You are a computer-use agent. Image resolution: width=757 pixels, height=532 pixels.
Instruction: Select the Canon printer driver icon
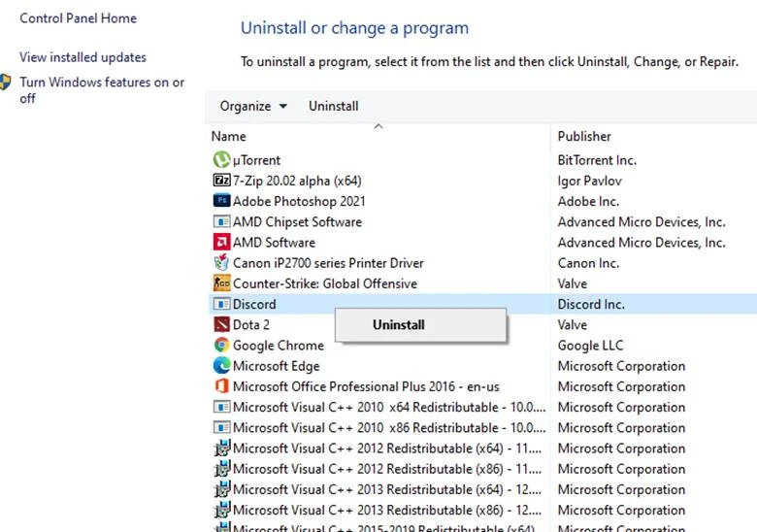pos(221,263)
